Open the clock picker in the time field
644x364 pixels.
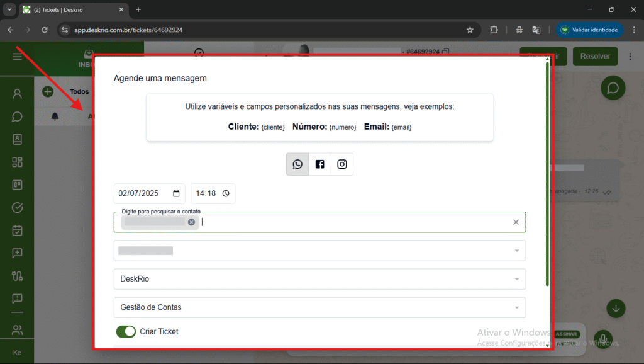[x=226, y=193]
